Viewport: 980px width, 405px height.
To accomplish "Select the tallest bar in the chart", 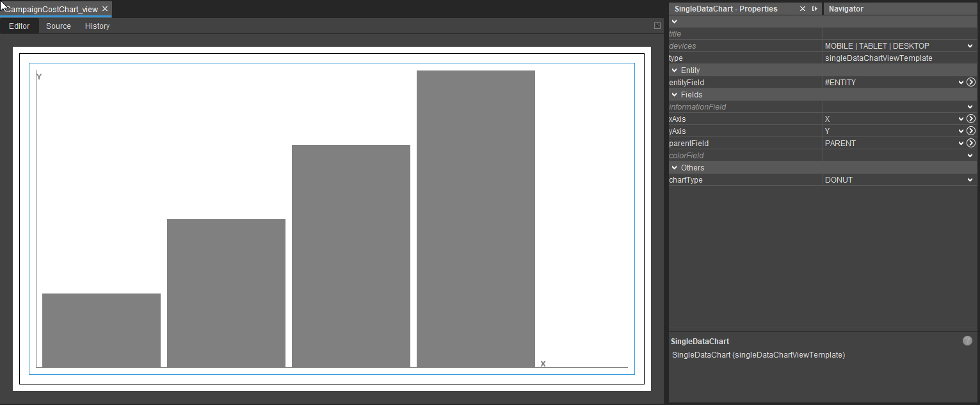I will 476,218.
